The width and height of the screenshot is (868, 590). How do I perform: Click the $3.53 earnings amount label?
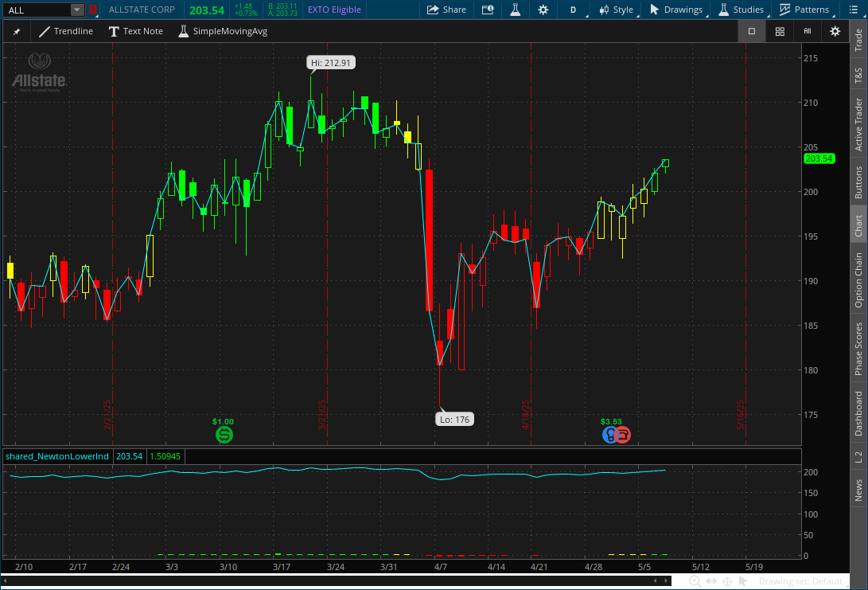point(611,421)
